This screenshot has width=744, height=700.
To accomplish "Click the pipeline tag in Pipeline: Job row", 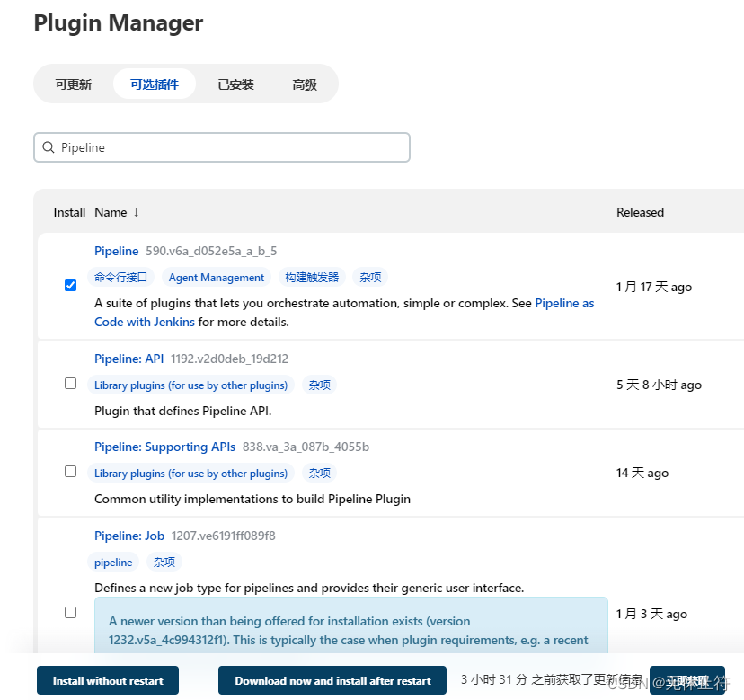I will click(x=113, y=562).
